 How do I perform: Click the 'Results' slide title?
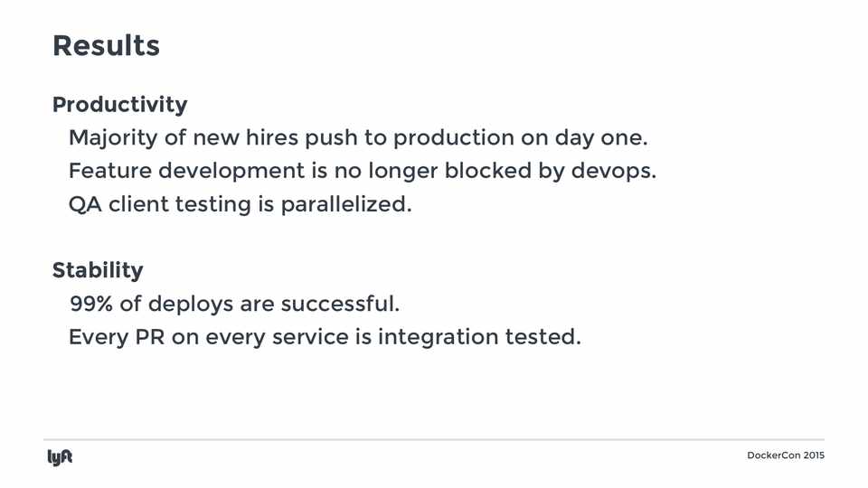tap(106, 46)
